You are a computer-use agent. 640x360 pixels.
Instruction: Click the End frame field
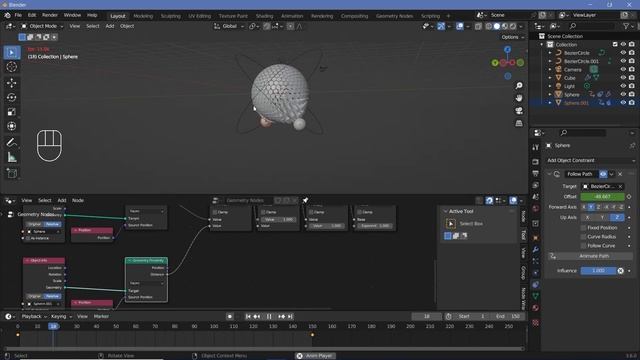tap(508, 316)
